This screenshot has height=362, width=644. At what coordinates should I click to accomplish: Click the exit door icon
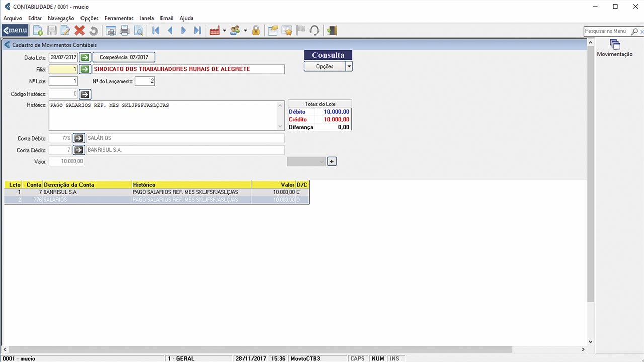(x=332, y=31)
